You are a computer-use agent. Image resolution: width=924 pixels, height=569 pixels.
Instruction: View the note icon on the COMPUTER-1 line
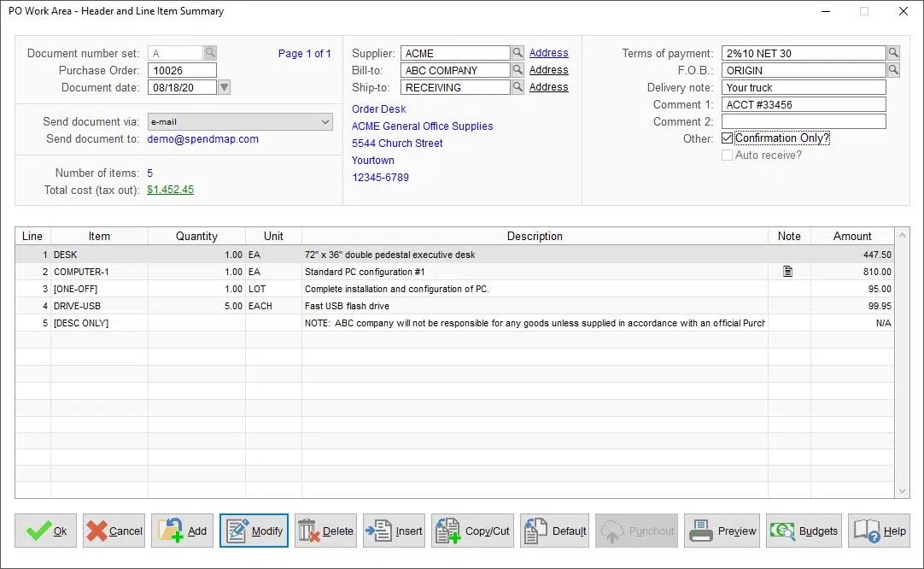(787, 272)
